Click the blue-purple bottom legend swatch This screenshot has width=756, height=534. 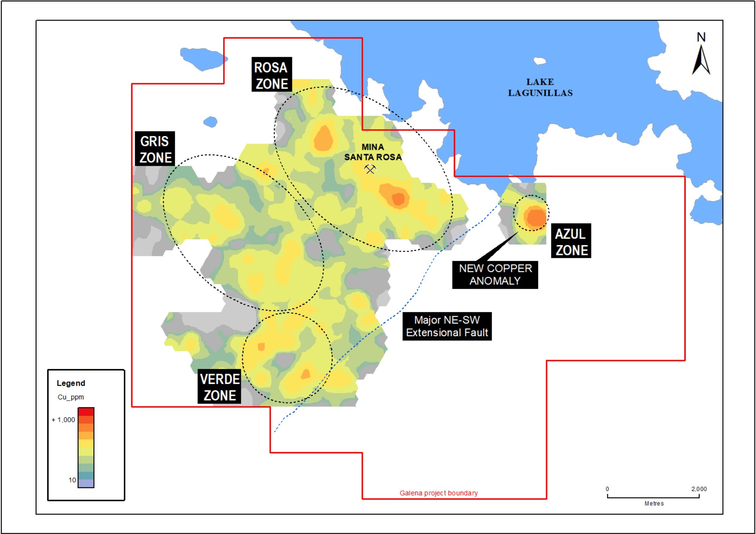(86, 483)
